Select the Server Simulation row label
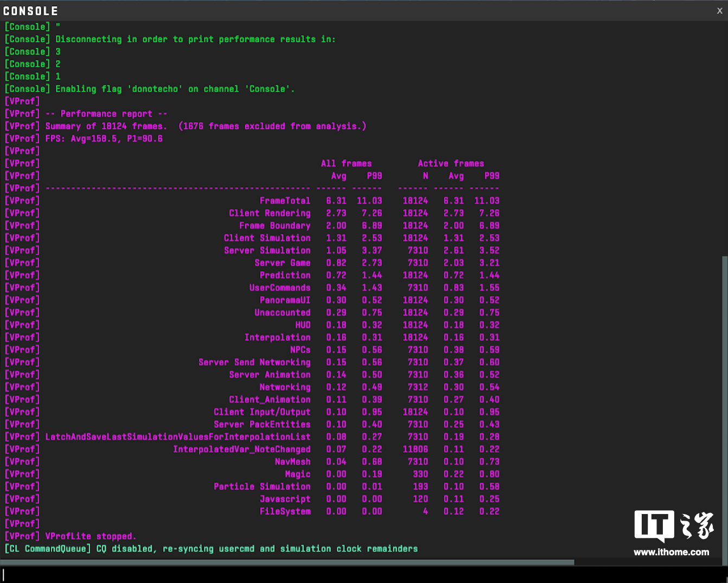Viewport: 728px width, 583px height. tap(267, 250)
